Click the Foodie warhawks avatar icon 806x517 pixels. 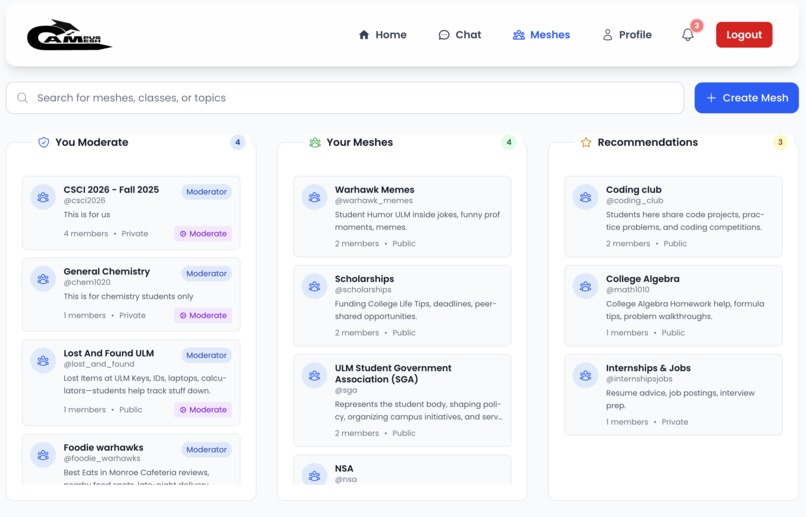[x=43, y=455]
